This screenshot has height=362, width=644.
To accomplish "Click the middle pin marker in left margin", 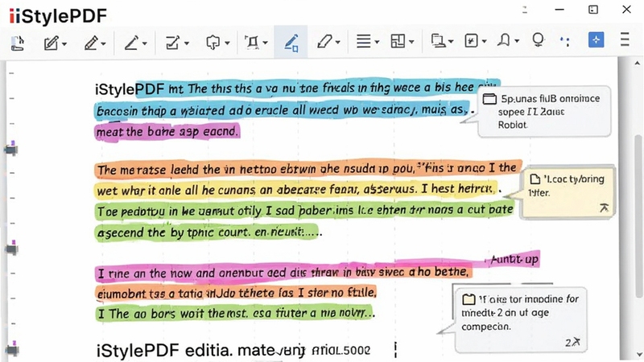I will tap(12, 248).
